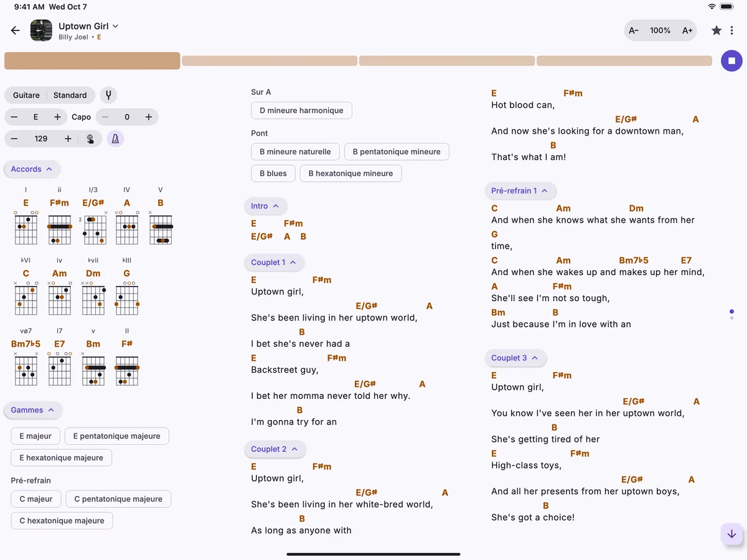747x560 pixels.
Task: Jump to the fourth progress bar segment
Action: (624, 61)
